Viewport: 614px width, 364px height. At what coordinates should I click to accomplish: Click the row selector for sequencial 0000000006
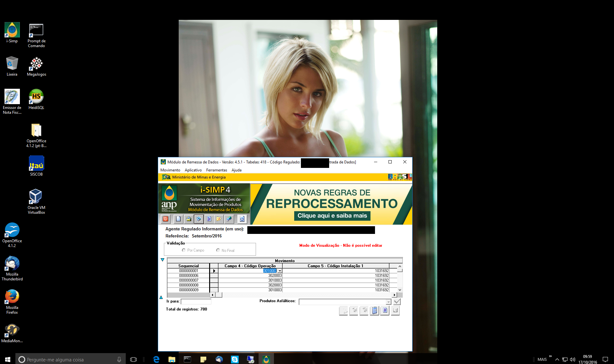pyautogui.click(x=214, y=276)
